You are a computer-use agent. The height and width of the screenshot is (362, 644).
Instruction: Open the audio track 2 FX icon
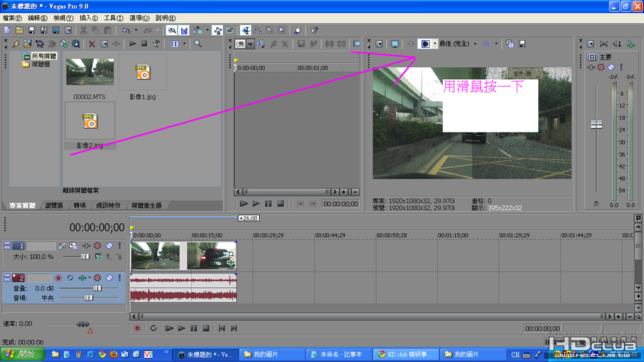pos(82,278)
